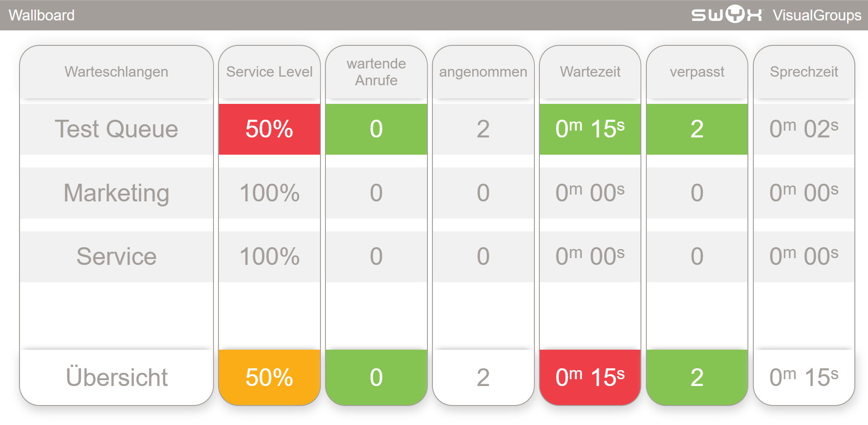Click the Swyx logo icon

(x=727, y=15)
